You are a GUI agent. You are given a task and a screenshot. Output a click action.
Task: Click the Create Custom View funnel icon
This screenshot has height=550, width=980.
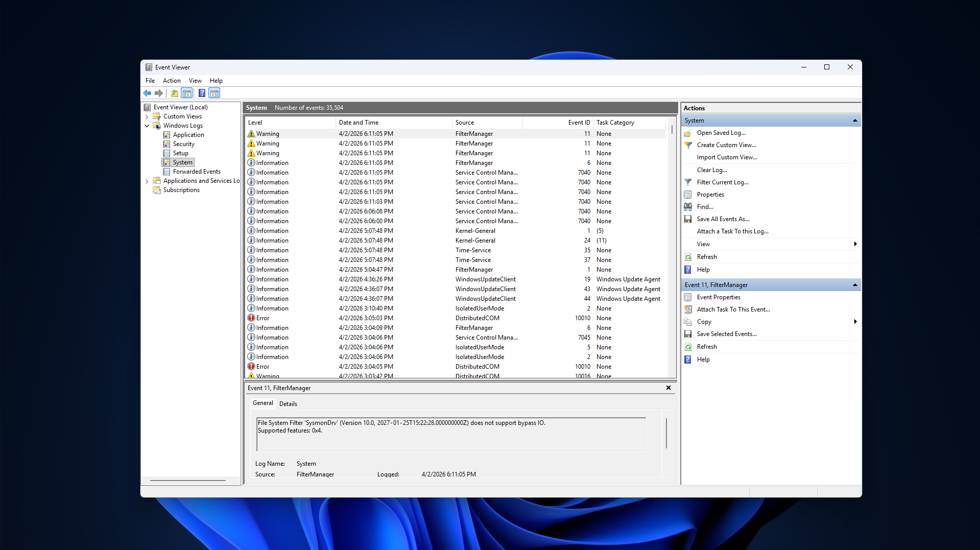tap(688, 145)
